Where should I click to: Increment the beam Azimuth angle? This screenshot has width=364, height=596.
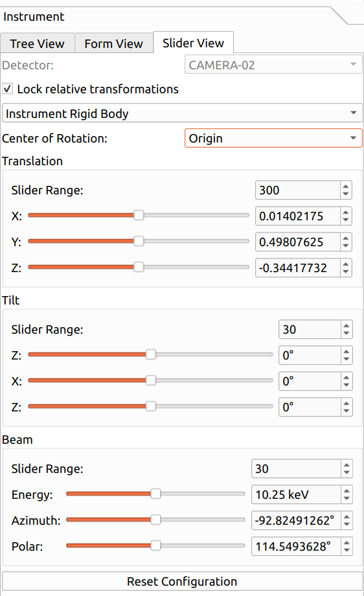pos(346,516)
